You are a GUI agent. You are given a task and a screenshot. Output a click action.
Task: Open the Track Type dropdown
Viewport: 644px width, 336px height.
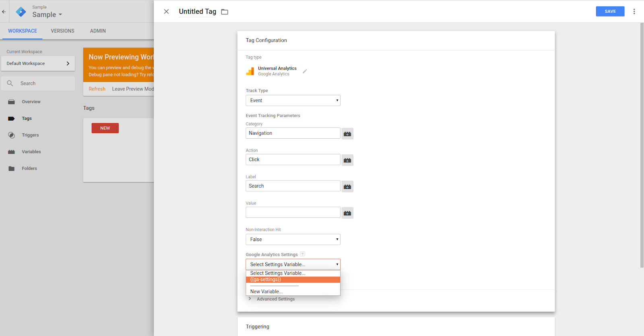pyautogui.click(x=293, y=100)
